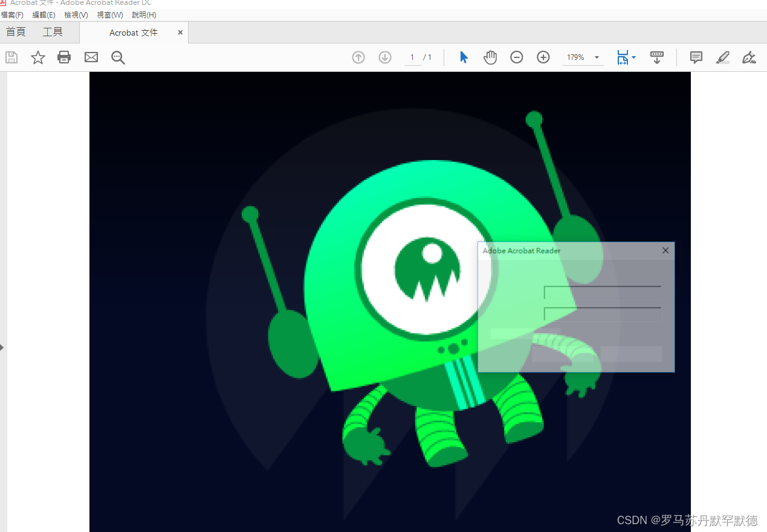Go to the previous page with the up arrow
Screen dimensions: 767x532
pyautogui.click(x=358, y=57)
